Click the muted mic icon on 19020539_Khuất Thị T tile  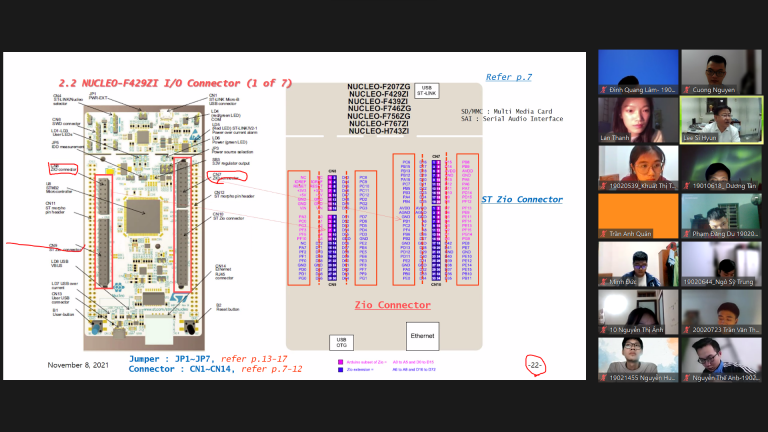(604, 186)
